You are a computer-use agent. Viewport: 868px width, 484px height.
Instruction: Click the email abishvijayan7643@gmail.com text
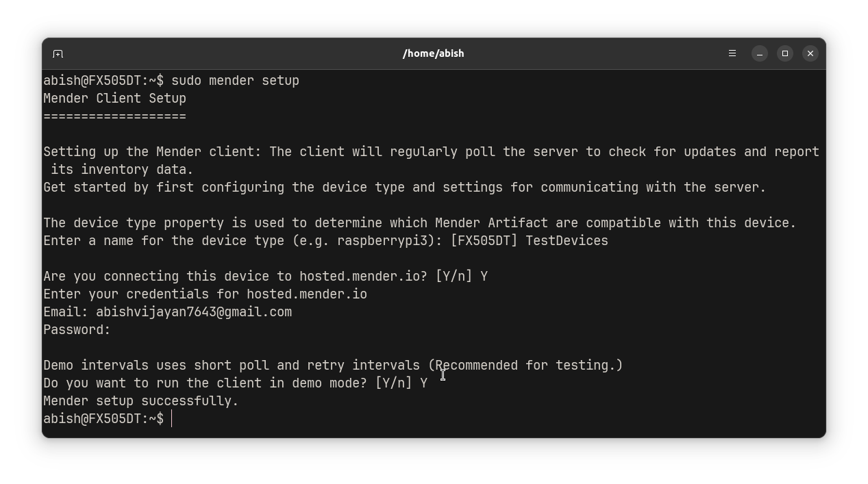[194, 312]
